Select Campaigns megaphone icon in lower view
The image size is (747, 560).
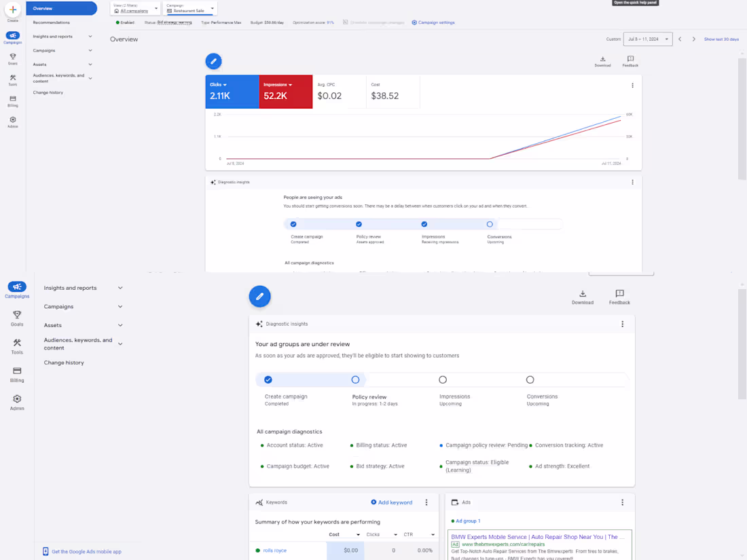tap(17, 286)
